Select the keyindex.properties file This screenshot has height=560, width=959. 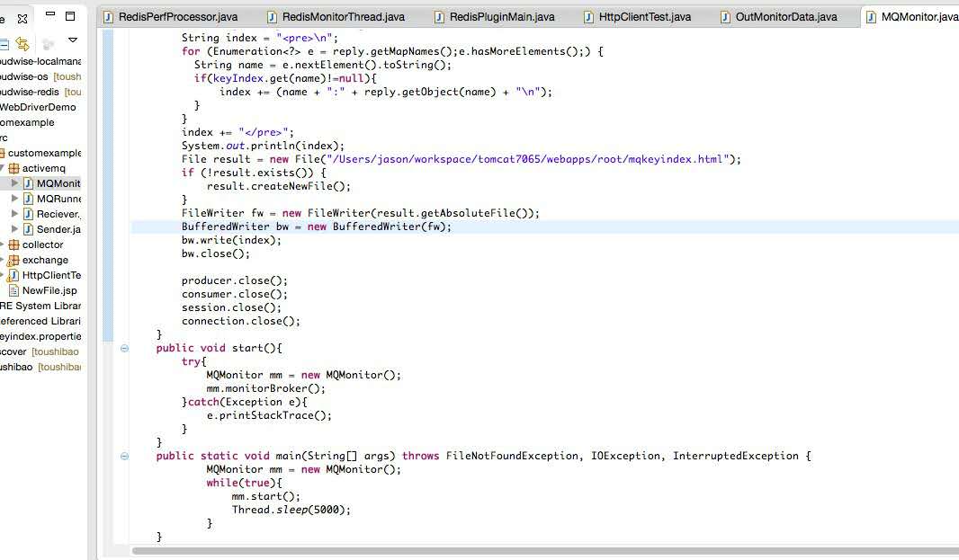(40, 336)
